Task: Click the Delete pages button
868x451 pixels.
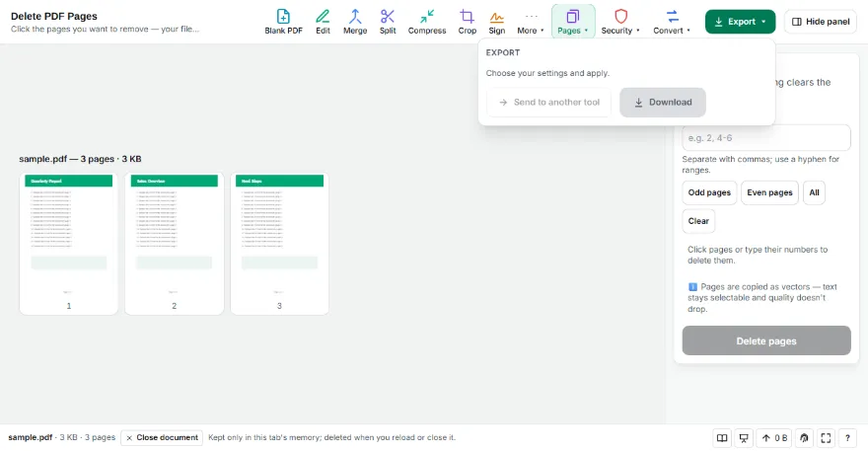Action: click(x=766, y=340)
